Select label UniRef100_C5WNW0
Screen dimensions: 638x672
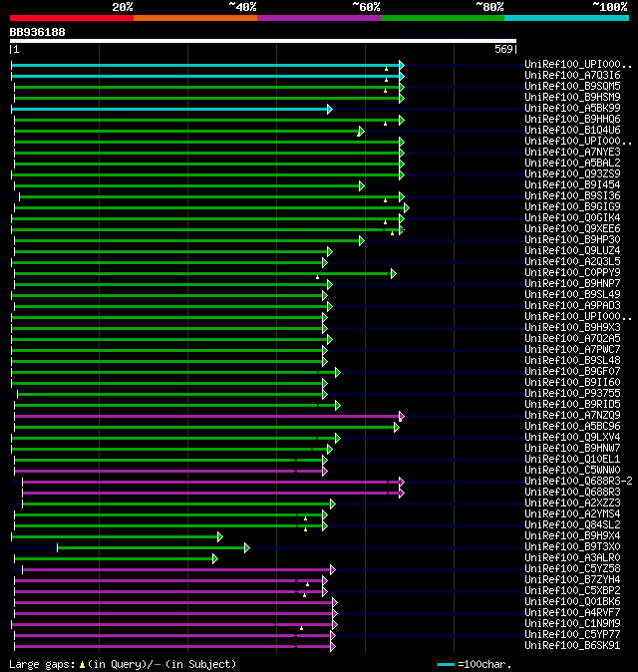[572, 471]
